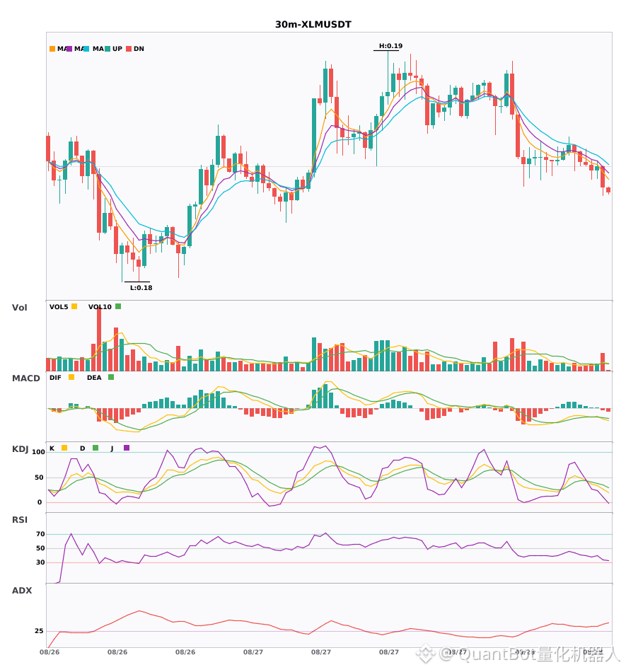Select the yellow VOL5 legend swatch
Screen dimensions: 626x672
(x=74, y=306)
